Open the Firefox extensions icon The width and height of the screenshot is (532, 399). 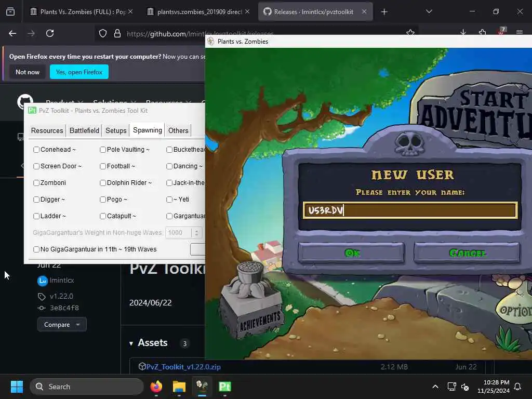(x=482, y=33)
